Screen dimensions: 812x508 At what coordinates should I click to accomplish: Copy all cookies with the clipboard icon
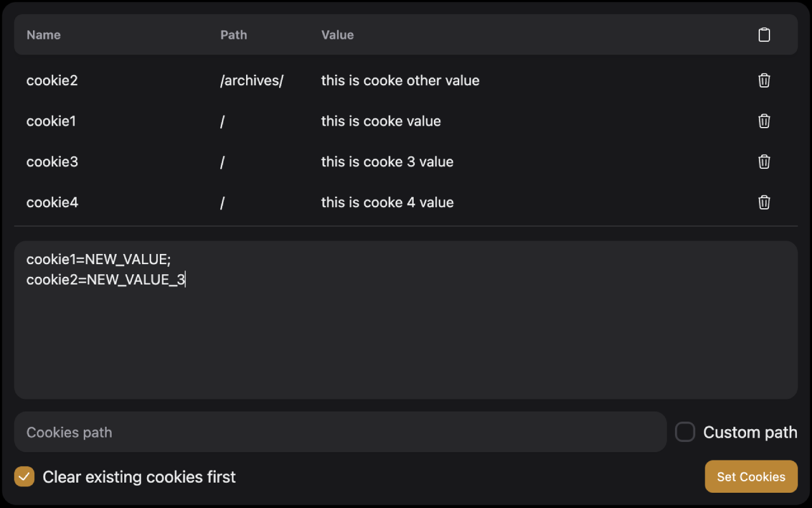tap(764, 35)
